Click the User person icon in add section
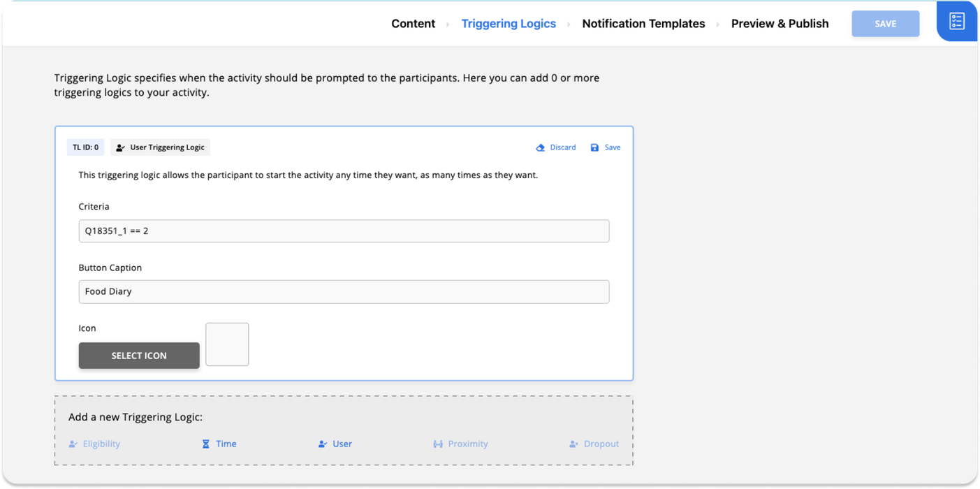 point(322,444)
